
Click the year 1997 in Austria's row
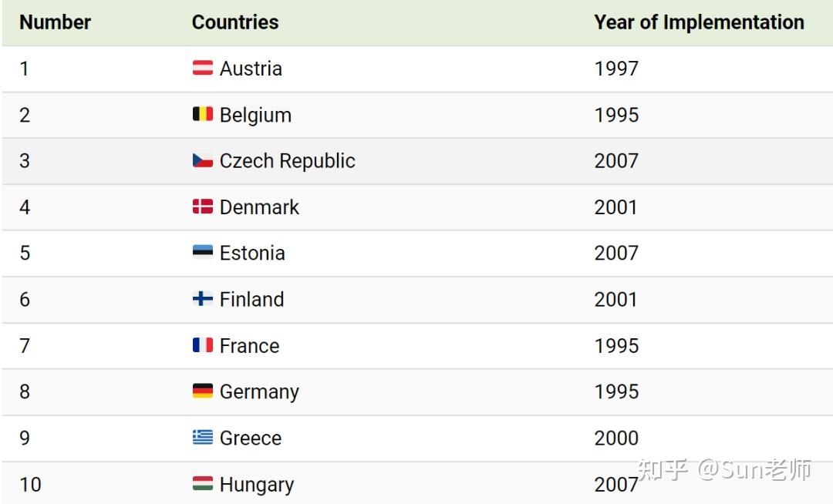pos(616,69)
